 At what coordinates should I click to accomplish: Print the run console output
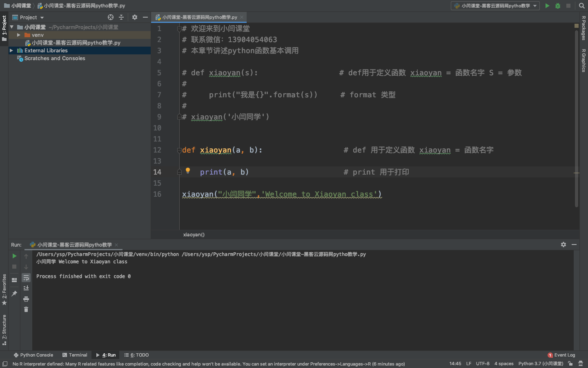point(26,299)
